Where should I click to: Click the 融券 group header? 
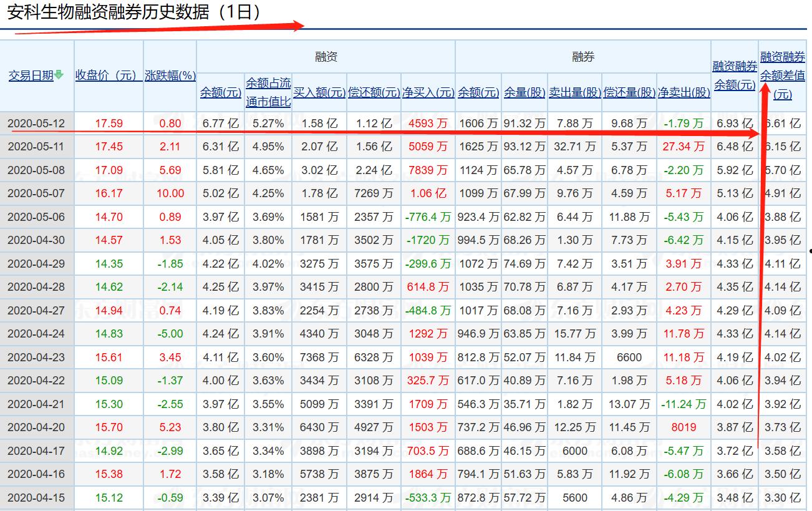click(583, 57)
